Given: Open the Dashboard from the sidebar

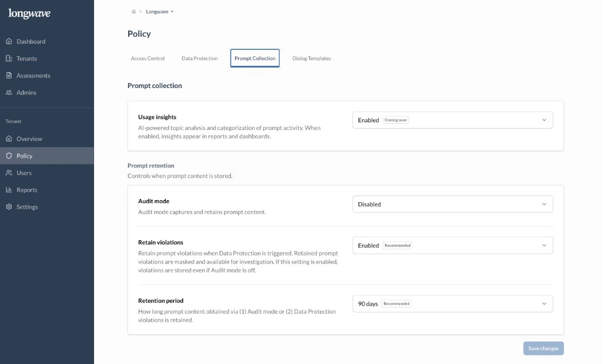Looking at the screenshot, I should click(8, 41).
